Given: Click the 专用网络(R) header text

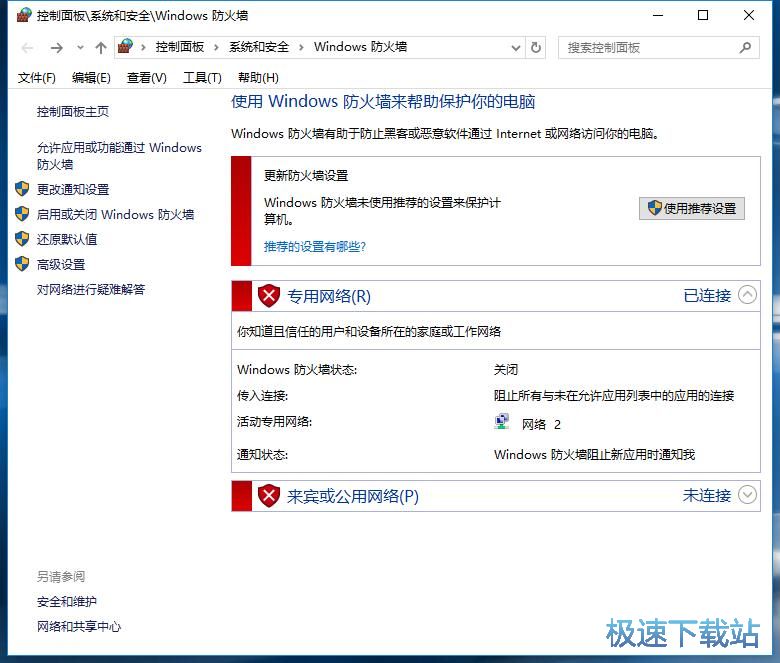Looking at the screenshot, I should [329, 296].
